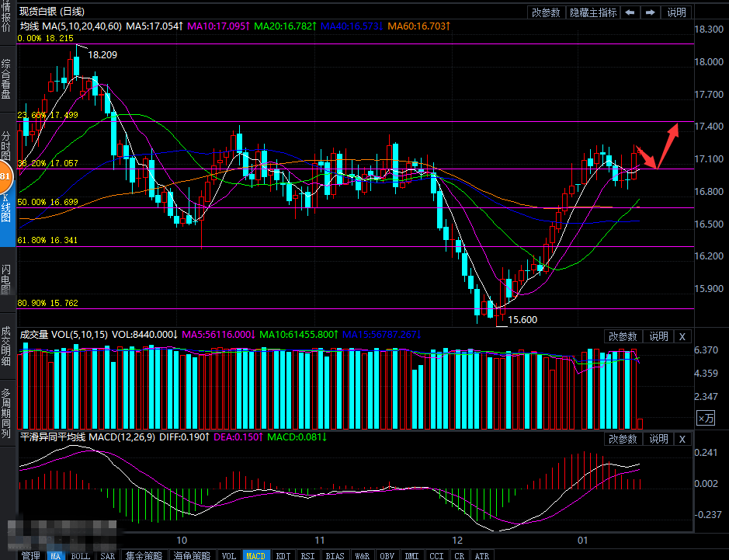Viewport: 729px width, 560px height.
Task: Click the orange 81 badge on left sidebar
Action: 5,177
